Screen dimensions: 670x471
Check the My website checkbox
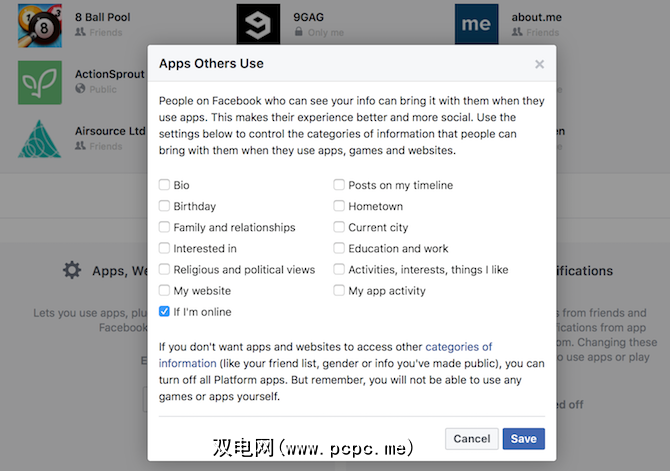(x=164, y=291)
